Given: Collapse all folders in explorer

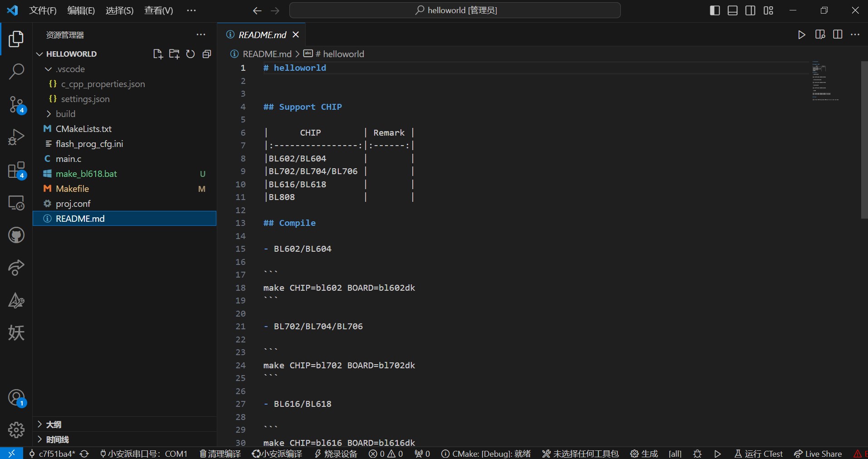Looking at the screenshot, I should point(207,54).
